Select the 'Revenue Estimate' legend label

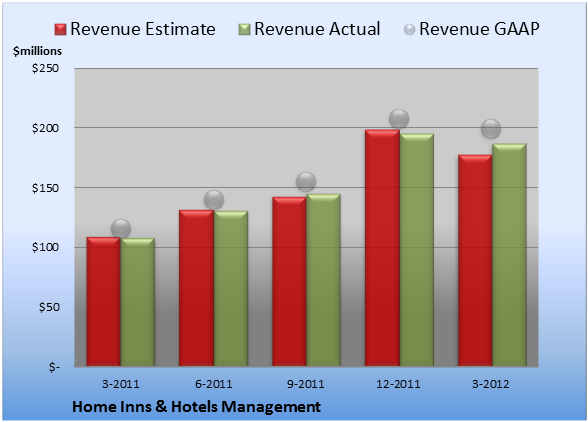click(143, 29)
